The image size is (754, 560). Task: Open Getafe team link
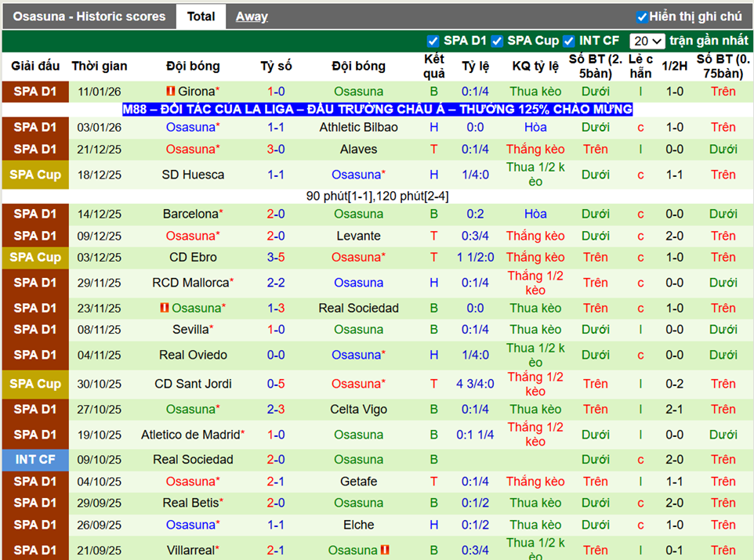358,482
